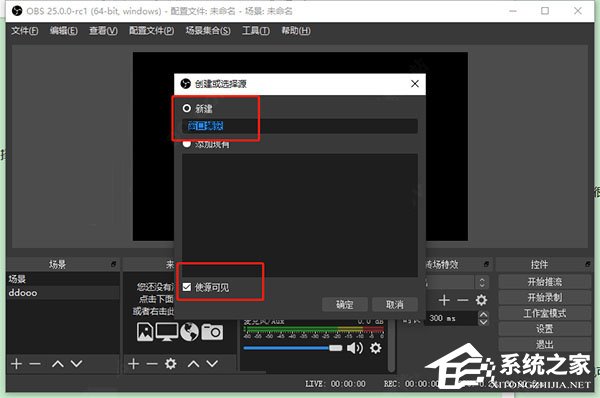The height and width of the screenshot is (398, 600).
Task: Open the 配置文件(P) menu
Action: [152, 31]
